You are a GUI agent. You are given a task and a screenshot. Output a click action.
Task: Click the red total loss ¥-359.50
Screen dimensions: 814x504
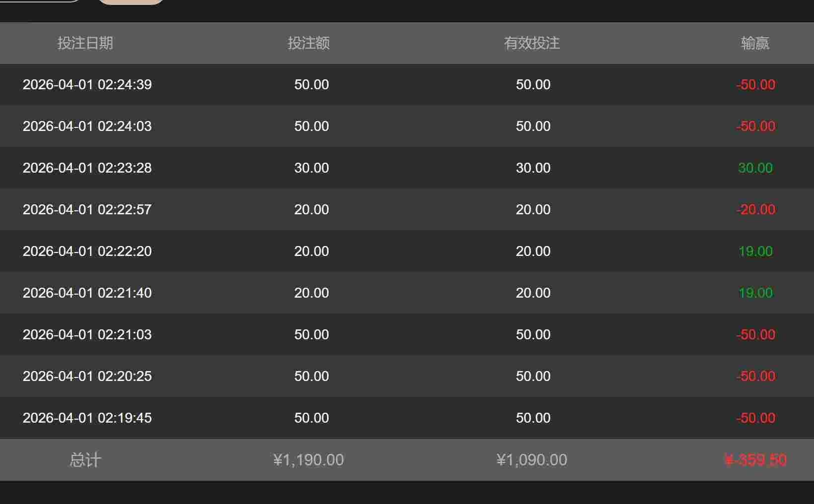(755, 460)
